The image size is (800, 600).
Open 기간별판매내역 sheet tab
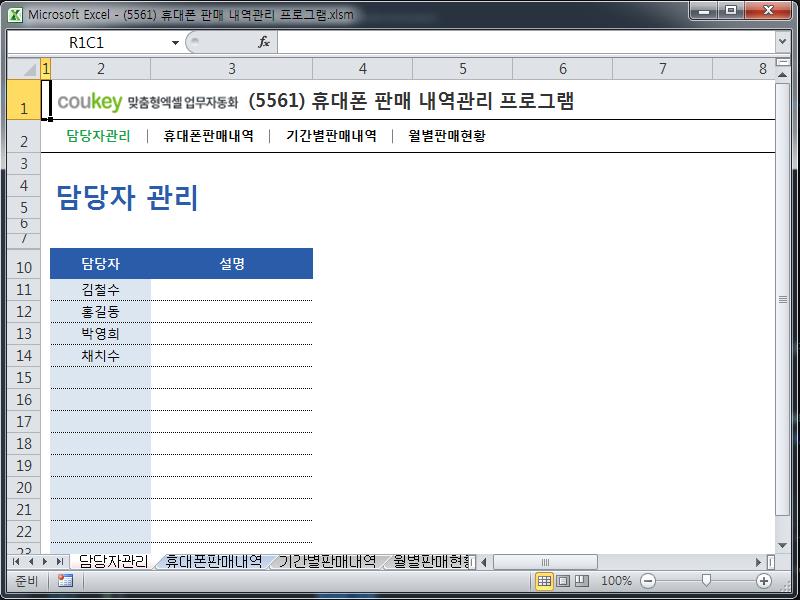(327, 562)
